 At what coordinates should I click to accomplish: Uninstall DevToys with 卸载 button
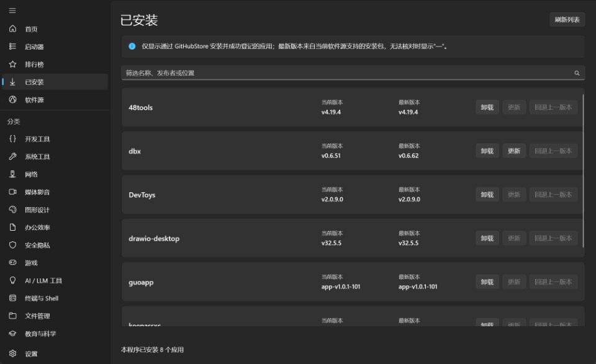pos(487,195)
